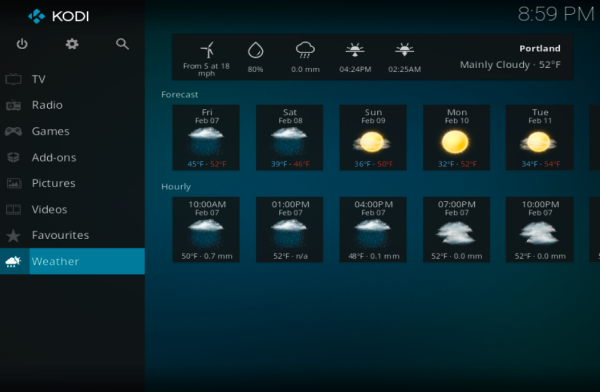Image resolution: width=600 pixels, height=392 pixels.
Task: Click the 50°F · 0.7 mm hourly value
Action: point(207,256)
